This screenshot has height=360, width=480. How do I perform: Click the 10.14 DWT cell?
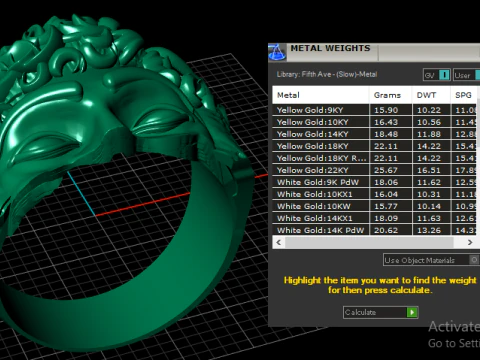(x=432, y=206)
